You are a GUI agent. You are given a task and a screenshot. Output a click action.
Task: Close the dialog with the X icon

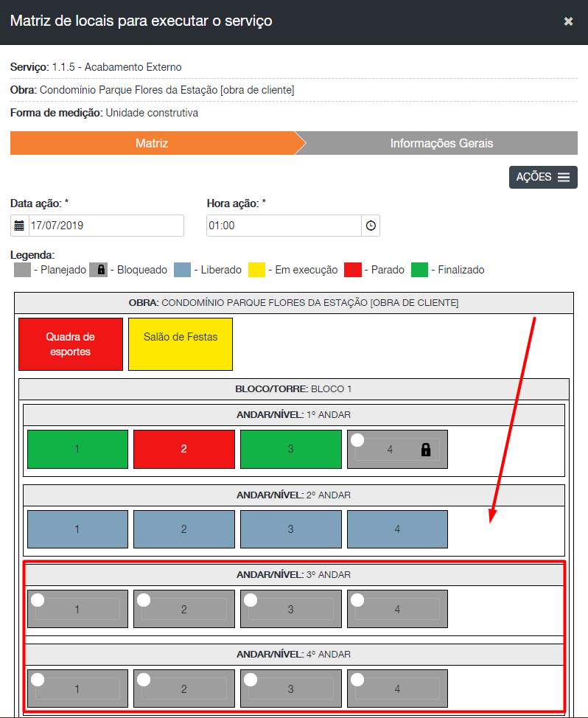[568, 21]
